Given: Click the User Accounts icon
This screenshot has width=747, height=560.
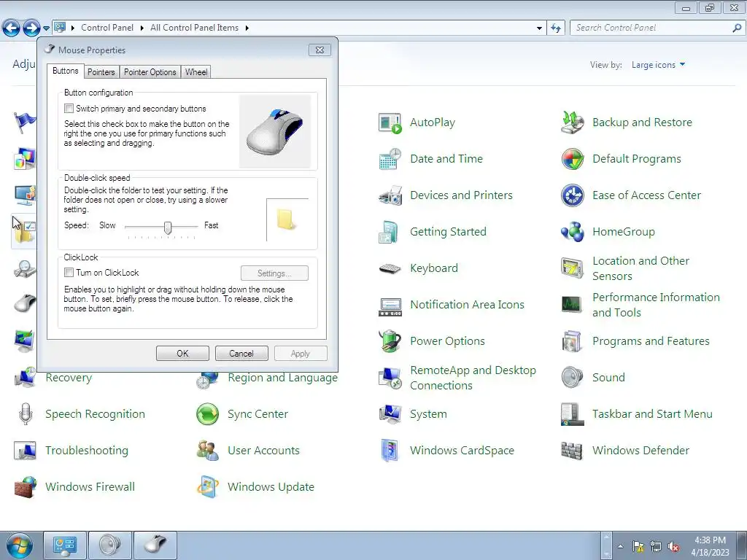Looking at the screenshot, I should pos(207,451).
